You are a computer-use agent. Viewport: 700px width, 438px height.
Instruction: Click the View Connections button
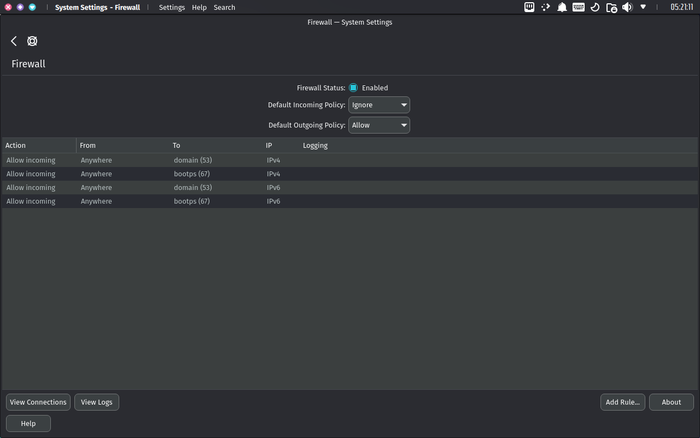pos(38,402)
